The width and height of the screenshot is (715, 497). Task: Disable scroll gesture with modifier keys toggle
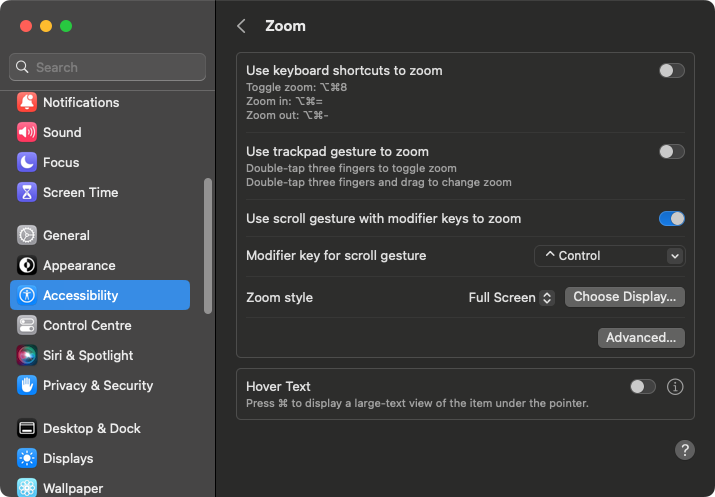(x=672, y=218)
